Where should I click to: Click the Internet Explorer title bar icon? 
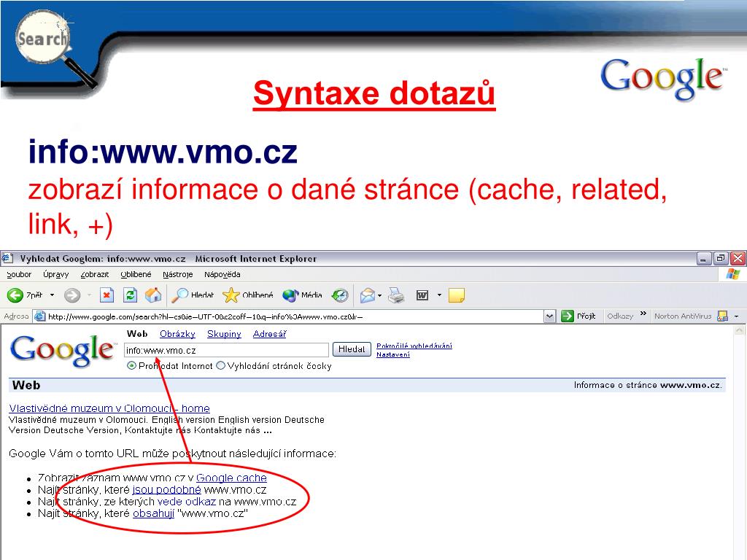(7, 259)
